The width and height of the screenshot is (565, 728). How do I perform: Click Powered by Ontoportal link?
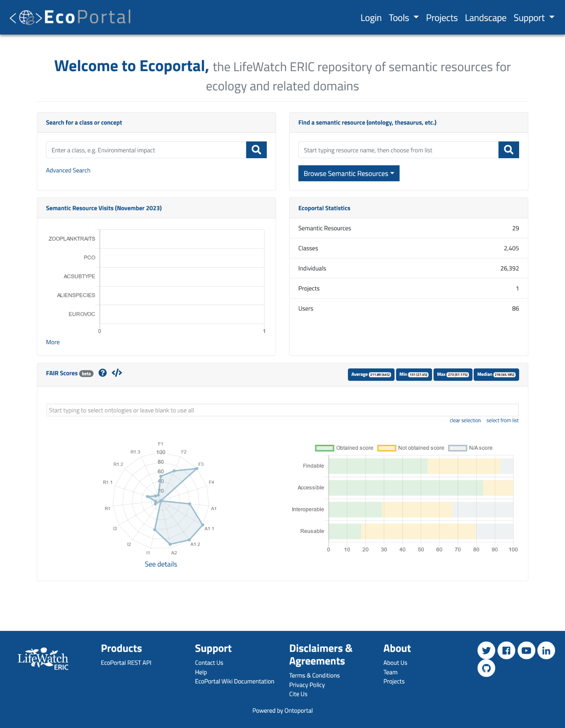pos(282,711)
